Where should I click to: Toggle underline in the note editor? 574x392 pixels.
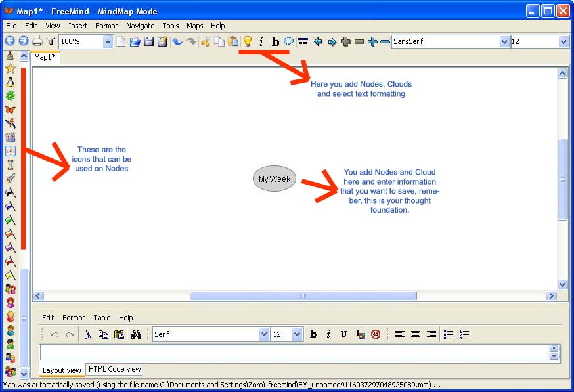(x=343, y=334)
